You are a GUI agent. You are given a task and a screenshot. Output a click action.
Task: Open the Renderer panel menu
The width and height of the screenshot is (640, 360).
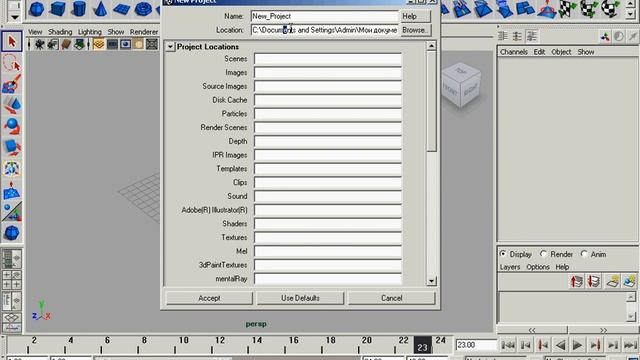coord(144,32)
